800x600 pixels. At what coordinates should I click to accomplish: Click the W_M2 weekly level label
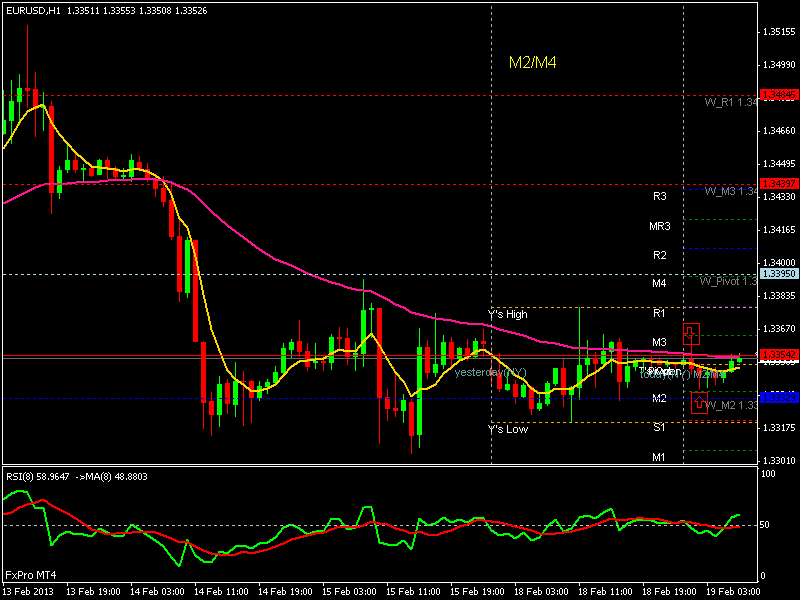click(x=731, y=405)
